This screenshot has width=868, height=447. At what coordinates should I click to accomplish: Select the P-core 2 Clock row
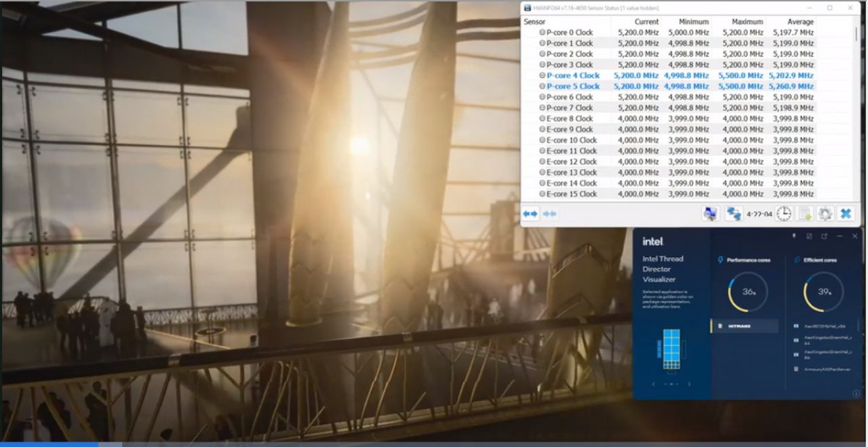point(669,54)
